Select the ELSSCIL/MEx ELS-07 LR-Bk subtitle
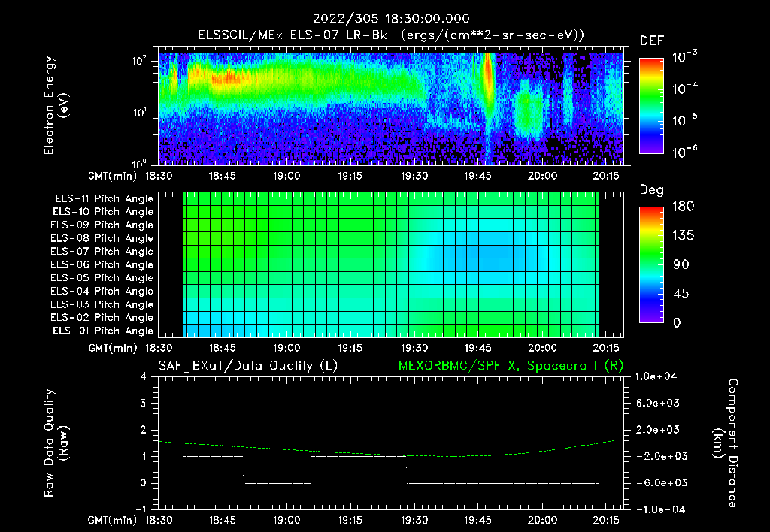770x532 pixels. 391,35
